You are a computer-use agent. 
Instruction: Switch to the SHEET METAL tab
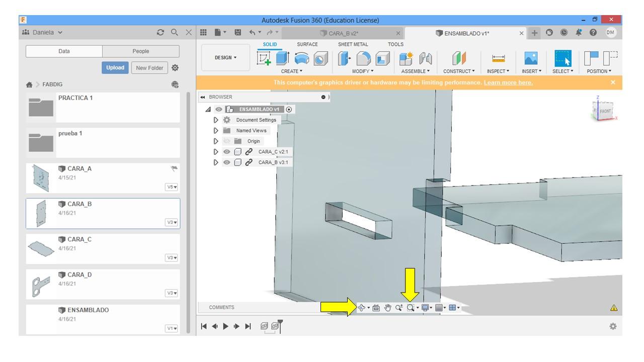coord(353,44)
